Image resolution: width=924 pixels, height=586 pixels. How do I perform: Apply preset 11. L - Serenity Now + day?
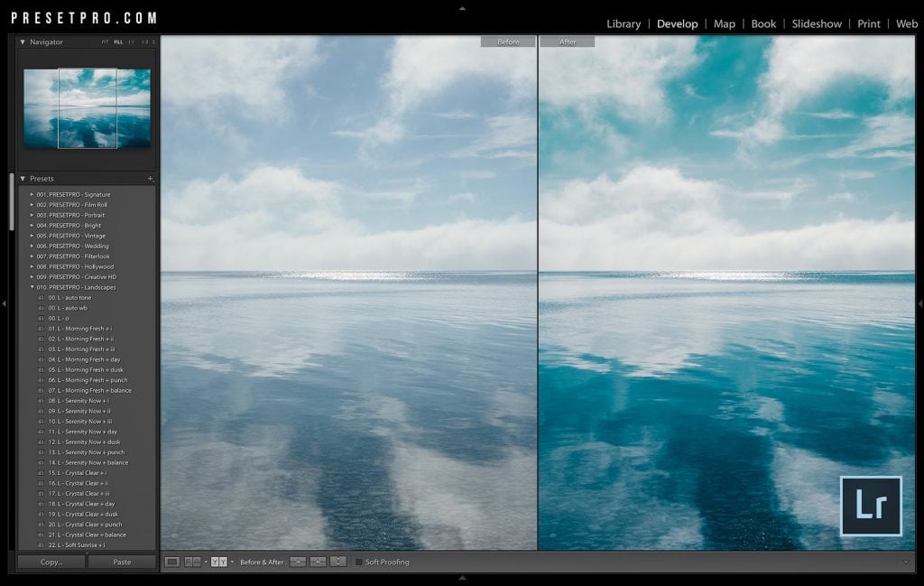point(82,432)
